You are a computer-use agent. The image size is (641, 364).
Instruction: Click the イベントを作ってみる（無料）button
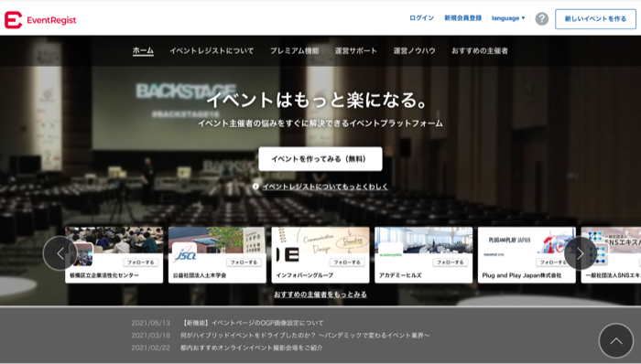pyautogui.click(x=320, y=159)
